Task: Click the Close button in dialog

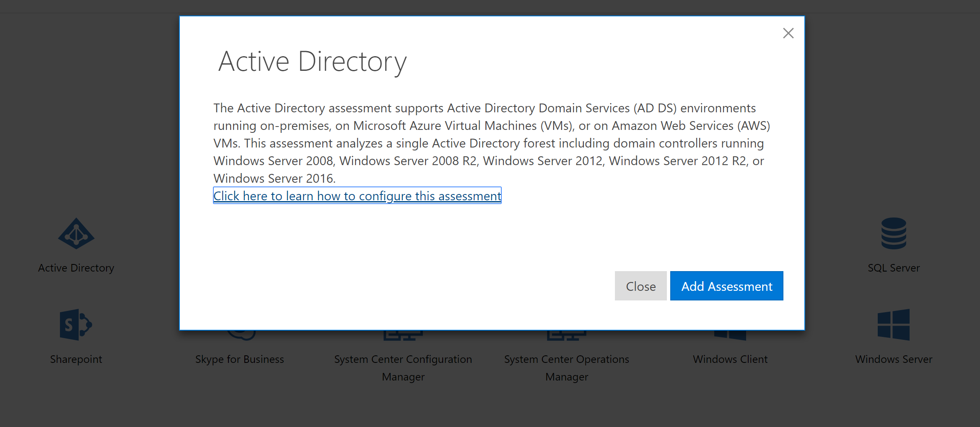Action: [x=640, y=286]
